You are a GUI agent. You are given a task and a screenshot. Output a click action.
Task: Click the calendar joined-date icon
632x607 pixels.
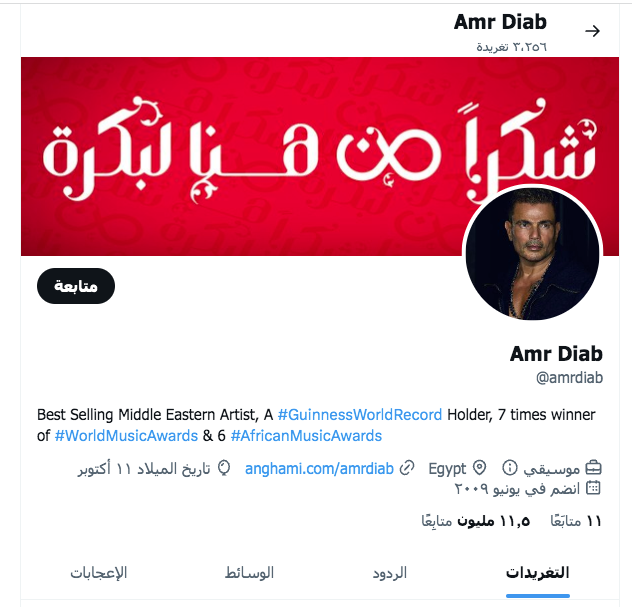(x=593, y=488)
